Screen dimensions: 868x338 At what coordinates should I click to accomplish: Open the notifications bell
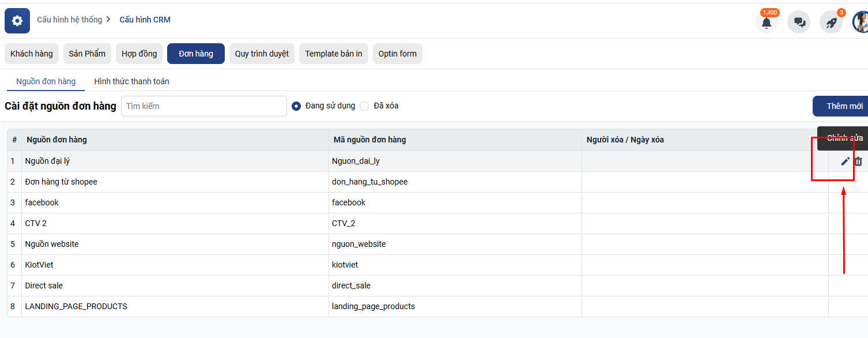(x=766, y=22)
